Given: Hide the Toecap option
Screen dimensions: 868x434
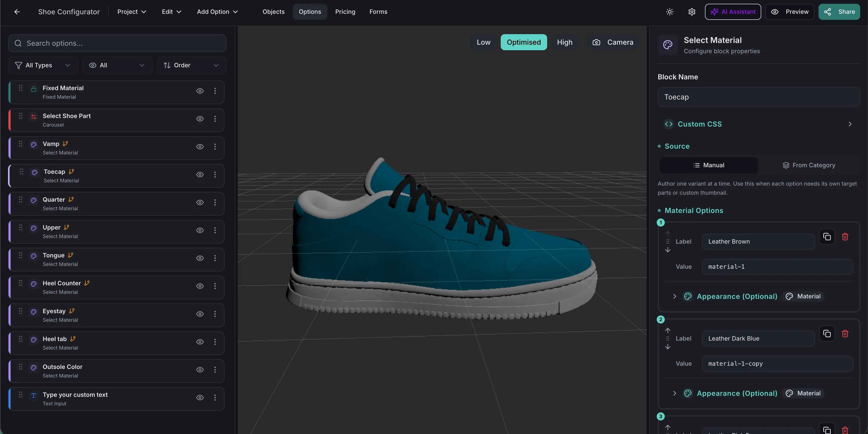Looking at the screenshot, I should pyautogui.click(x=200, y=175).
